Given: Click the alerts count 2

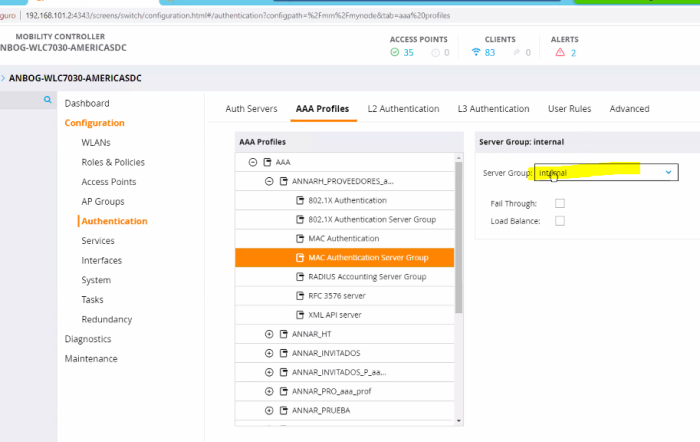Looking at the screenshot, I should (573, 53).
